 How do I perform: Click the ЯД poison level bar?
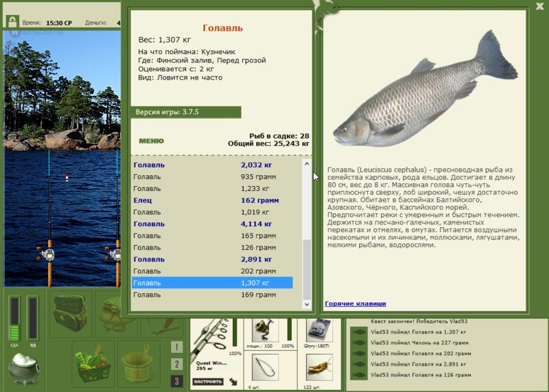coord(32,319)
